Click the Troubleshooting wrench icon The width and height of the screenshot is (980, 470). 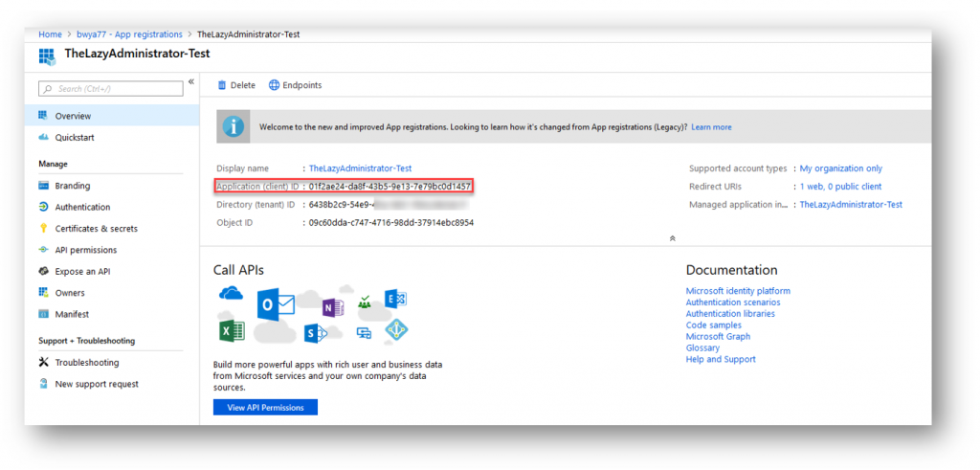pos(43,363)
